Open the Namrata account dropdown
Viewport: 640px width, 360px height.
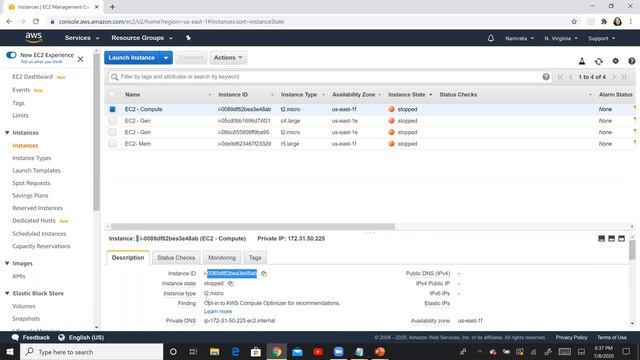519,38
